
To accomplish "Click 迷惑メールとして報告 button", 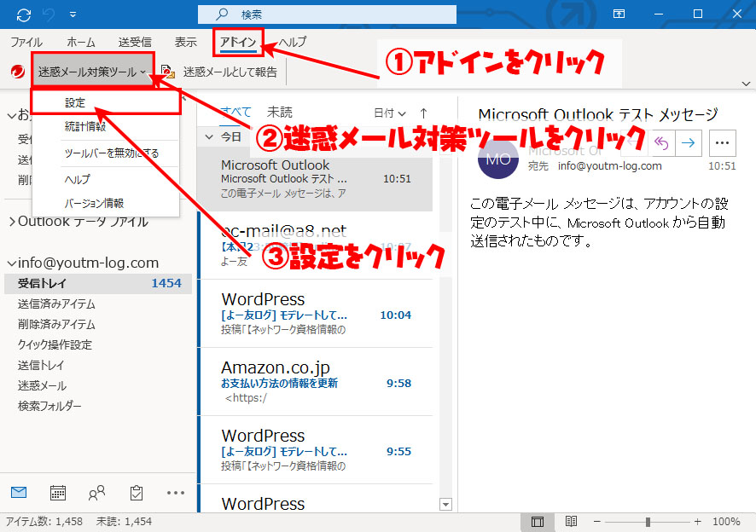I will 219,72.
